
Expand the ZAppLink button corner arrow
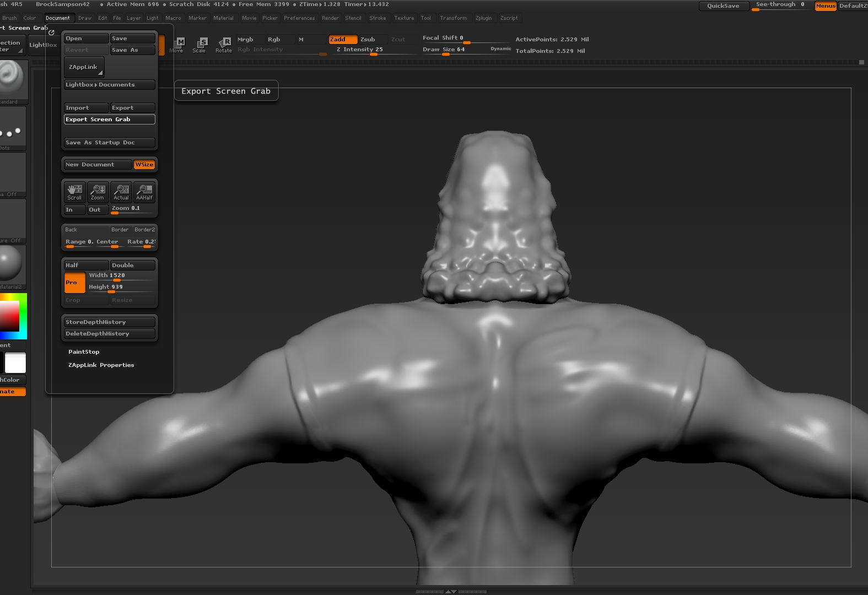(100, 73)
